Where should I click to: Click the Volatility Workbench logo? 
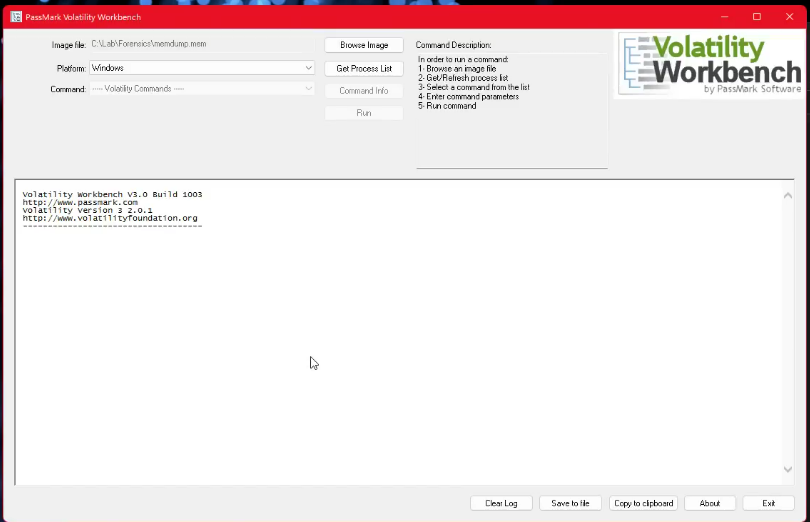[711, 65]
